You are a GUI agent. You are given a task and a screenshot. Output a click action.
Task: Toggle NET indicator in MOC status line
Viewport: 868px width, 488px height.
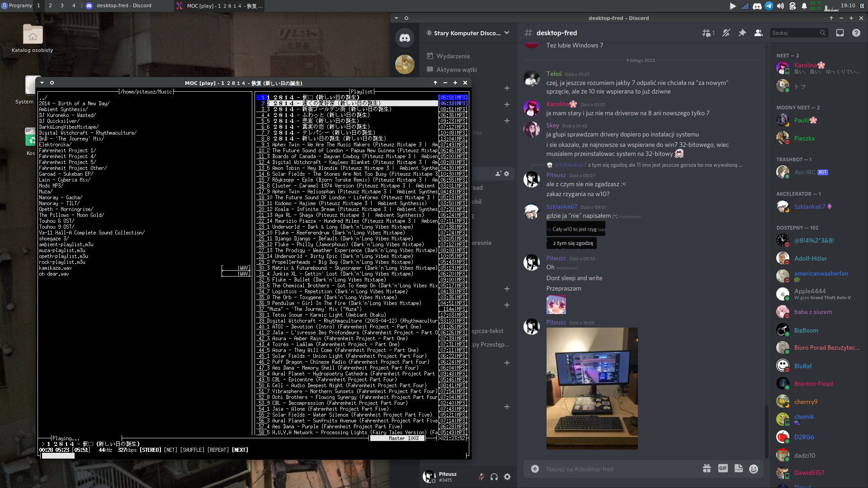click(170, 450)
